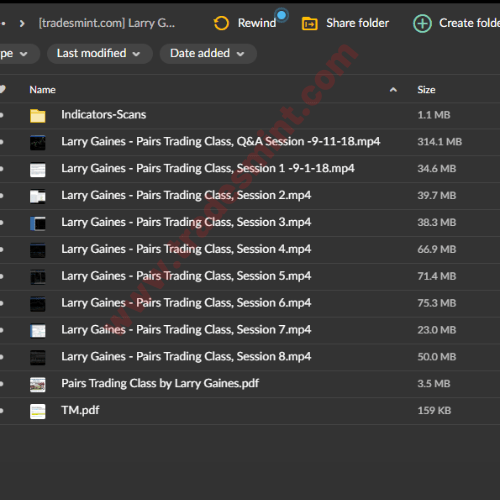Click the 314.1 MB size value
The height and width of the screenshot is (500, 500).
coord(440,142)
